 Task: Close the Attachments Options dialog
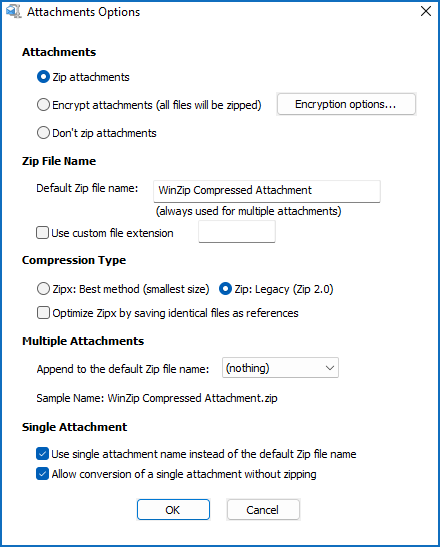tap(426, 12)
